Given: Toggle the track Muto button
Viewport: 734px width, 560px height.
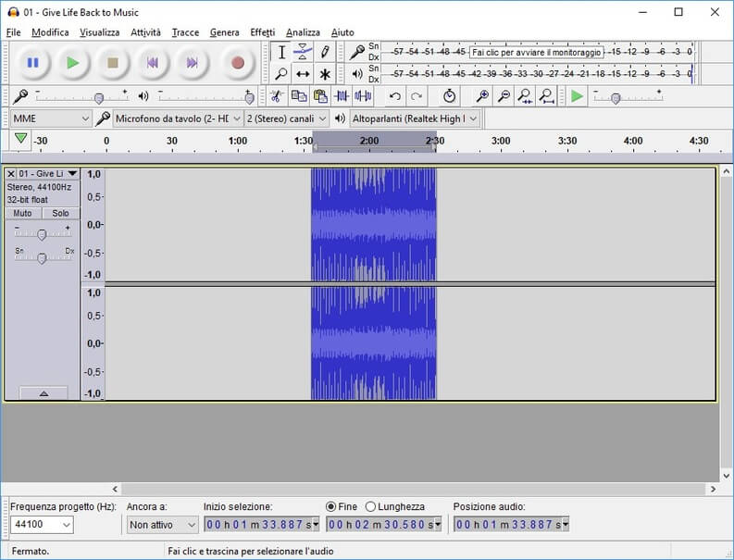Looking at the screenshot, I should pos(23,213).
